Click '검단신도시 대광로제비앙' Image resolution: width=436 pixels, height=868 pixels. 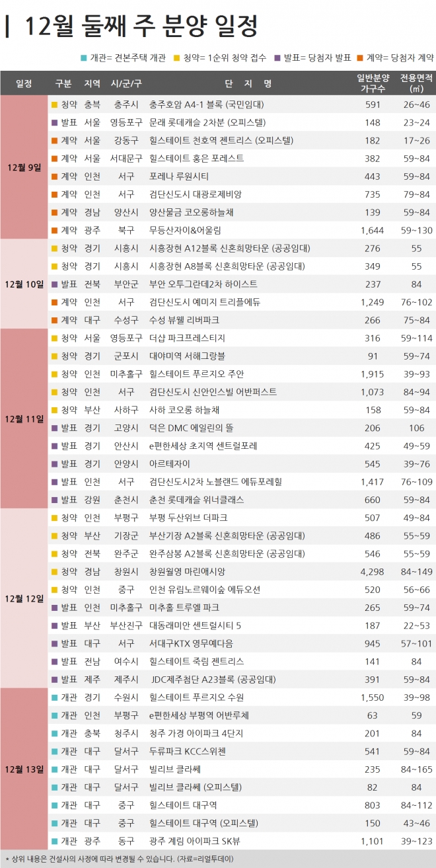pos(196,194)
